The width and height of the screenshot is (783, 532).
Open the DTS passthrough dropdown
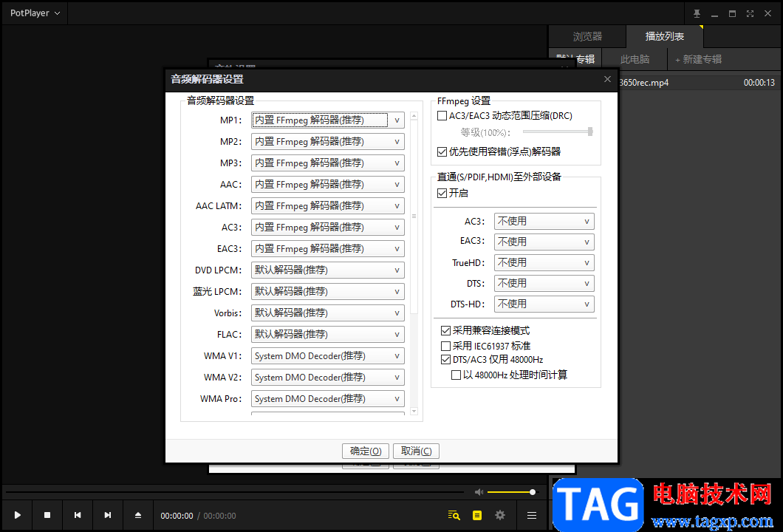544,284
